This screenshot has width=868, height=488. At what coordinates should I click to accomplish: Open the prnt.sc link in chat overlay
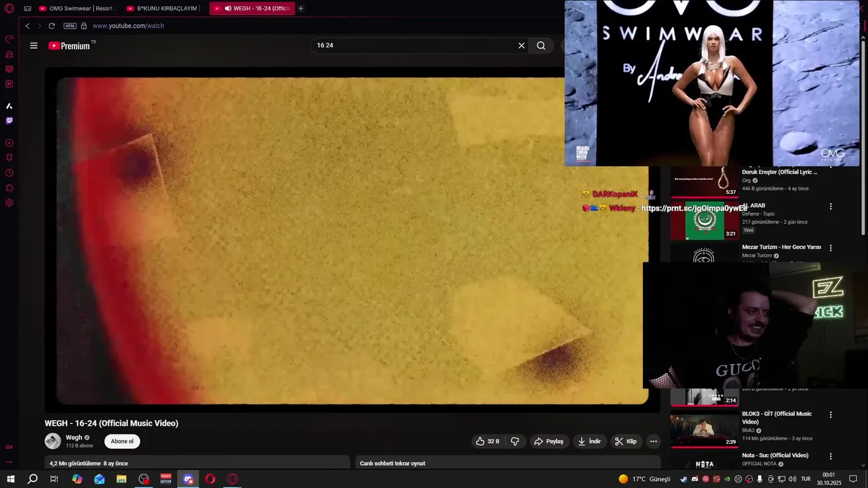pyautogui.click(x=693, y=208)
